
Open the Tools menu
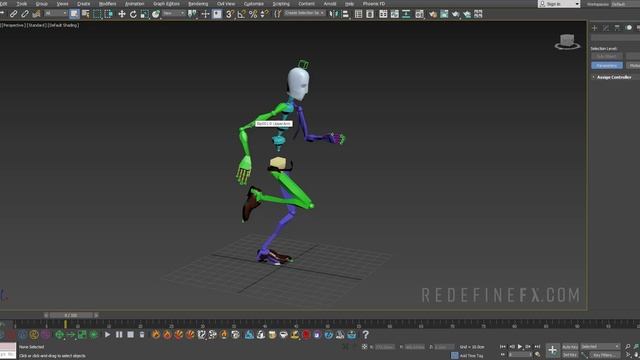click(22, 4)
